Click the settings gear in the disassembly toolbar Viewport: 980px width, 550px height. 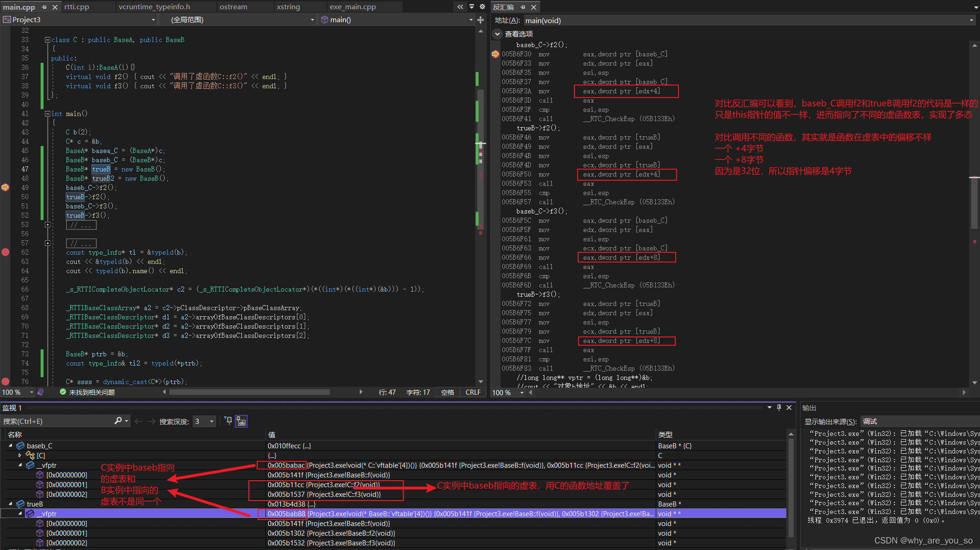click(482, 6)
